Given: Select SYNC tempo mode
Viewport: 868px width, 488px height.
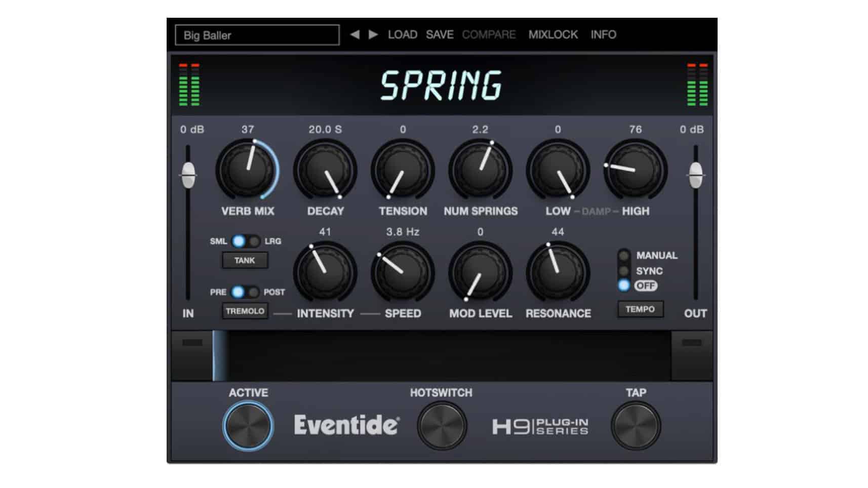Looking at the screenshot, I should tap(624, 271).
